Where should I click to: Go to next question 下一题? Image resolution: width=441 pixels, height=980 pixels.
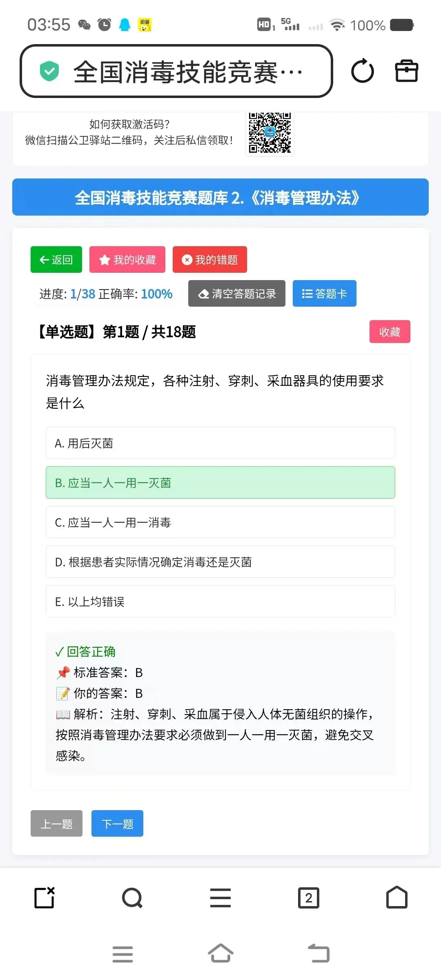(117, 824)
